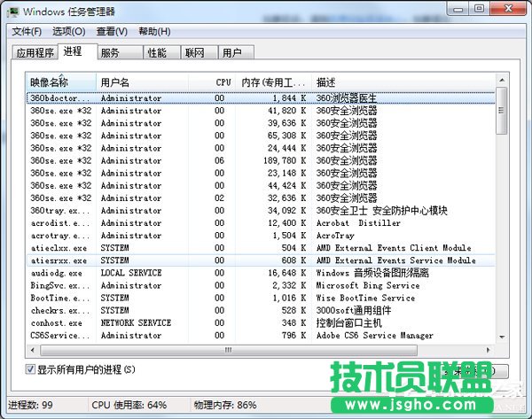Switch to the 联网 tab
Viewport: 532px width, 419px height.
[x=194, y=53]
